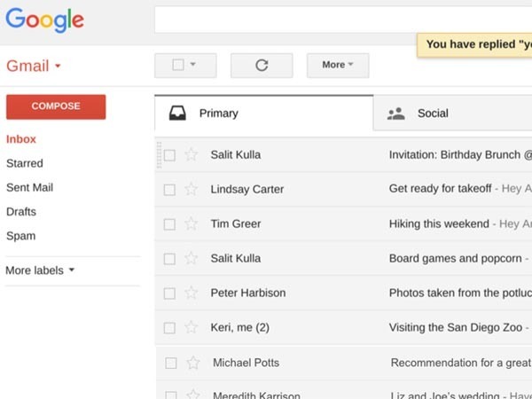Open 'Invitation: Birthday Brunch' email subject

460,155
